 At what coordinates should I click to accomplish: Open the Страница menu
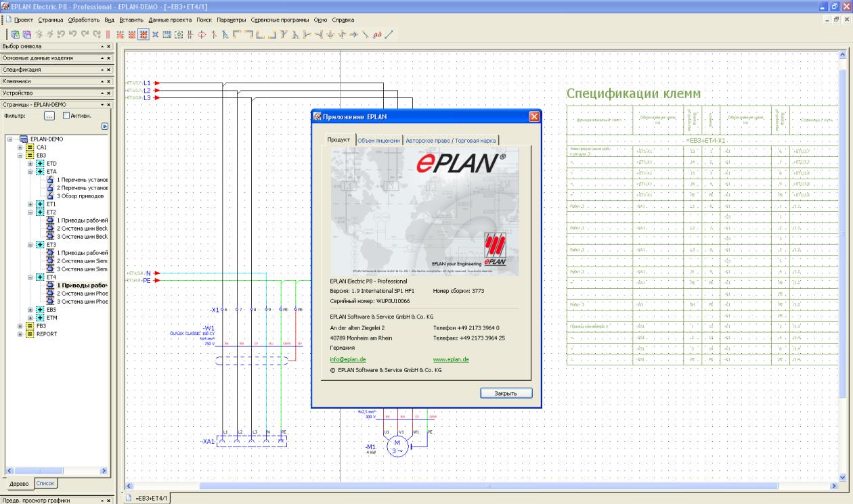tap(51, 20)
